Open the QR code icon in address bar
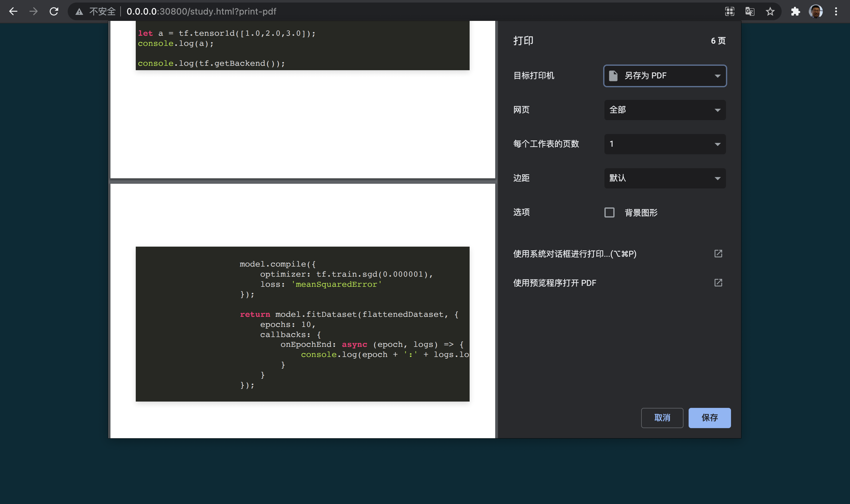The width and height of the screenshot is (850, 504). (729, 12)
